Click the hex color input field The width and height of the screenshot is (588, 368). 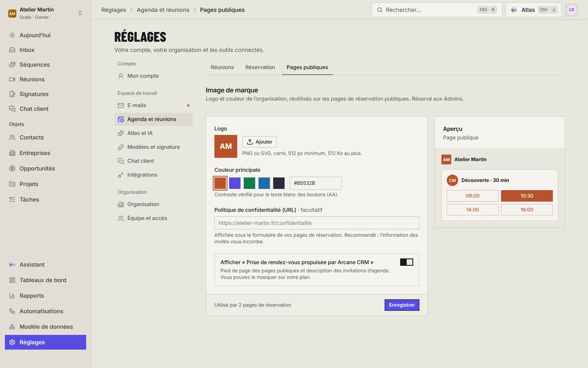pyautogui.click(x=315, y=183)
